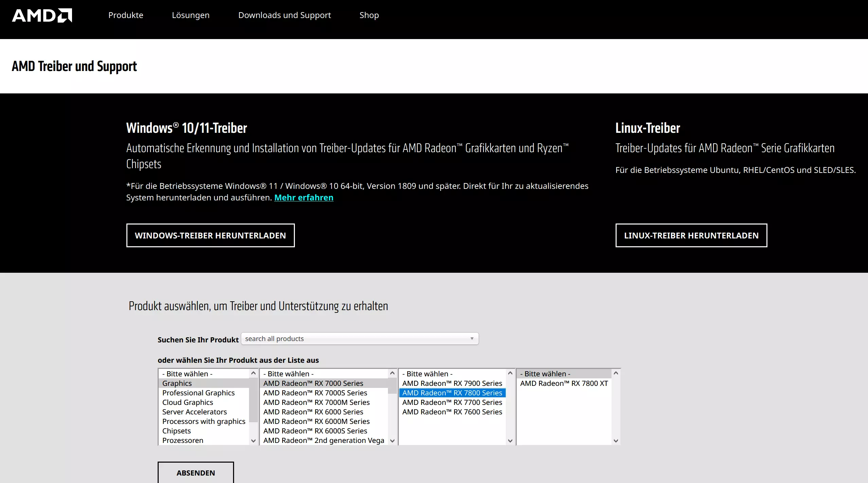The width and height of the screenshot is (868, 483).
Task: Select Bitte wählen in series list
Action: tap(324, 374)
